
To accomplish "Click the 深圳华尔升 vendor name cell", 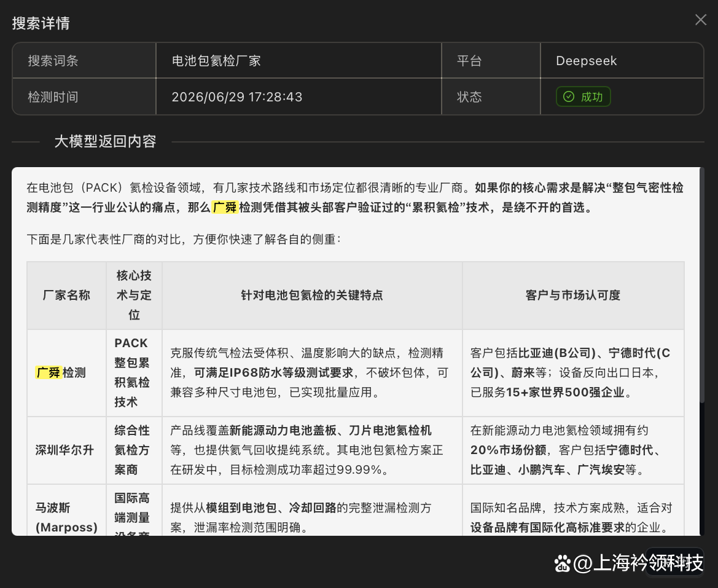I will 66,450.
